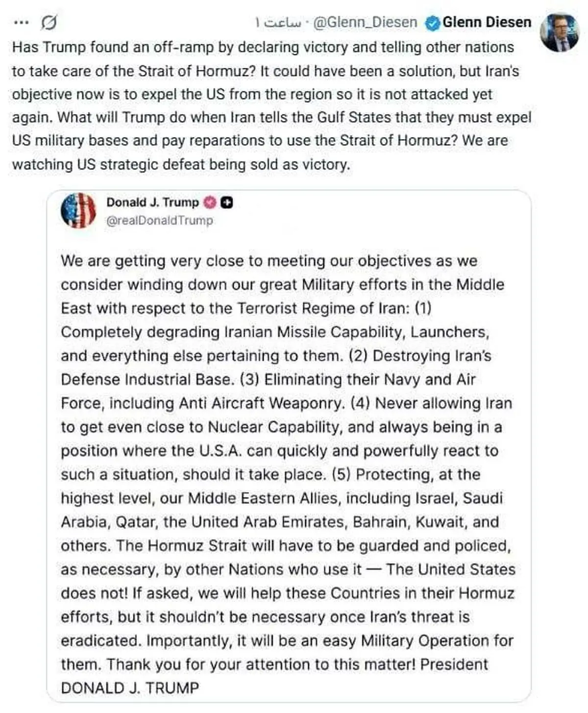Click the sentence 'watching US strategic defeat being sold'
Screen dimensions: 588x713
point(181,164)
